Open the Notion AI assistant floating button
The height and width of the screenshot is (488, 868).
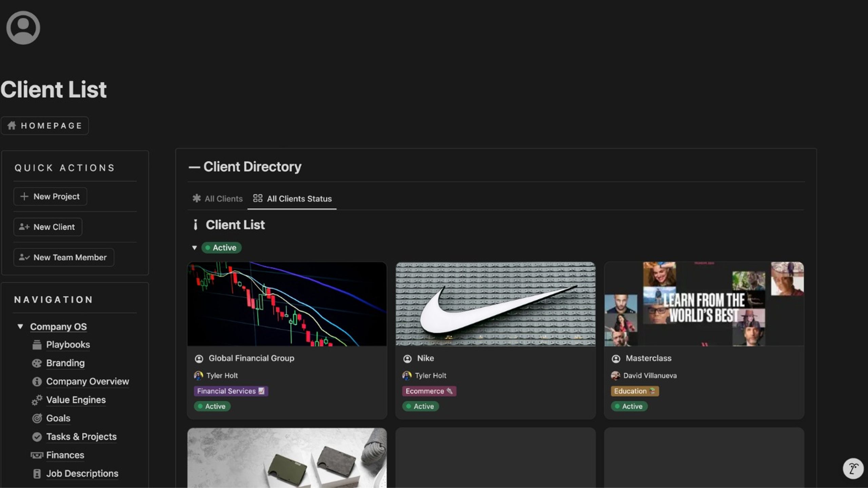pos(853,469)
